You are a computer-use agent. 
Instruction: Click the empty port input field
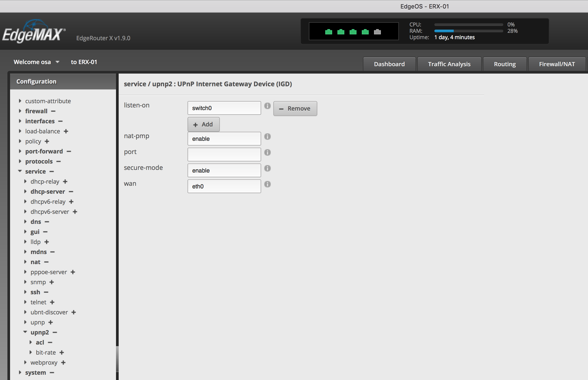tap(224, 155)
